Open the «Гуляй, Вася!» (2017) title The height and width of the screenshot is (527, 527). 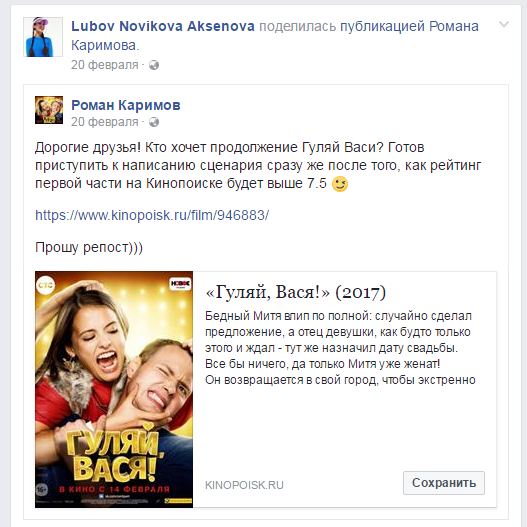[x=295, y=292]
